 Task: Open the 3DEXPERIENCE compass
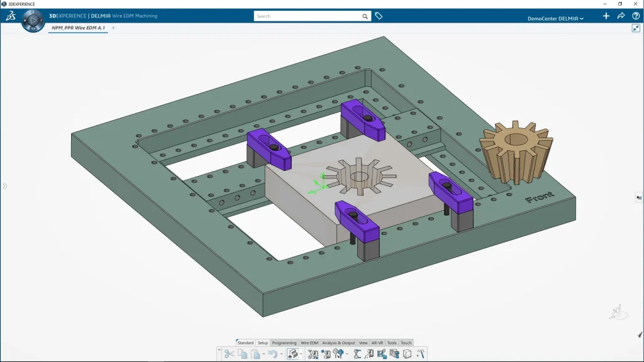[x=33, y=21]
